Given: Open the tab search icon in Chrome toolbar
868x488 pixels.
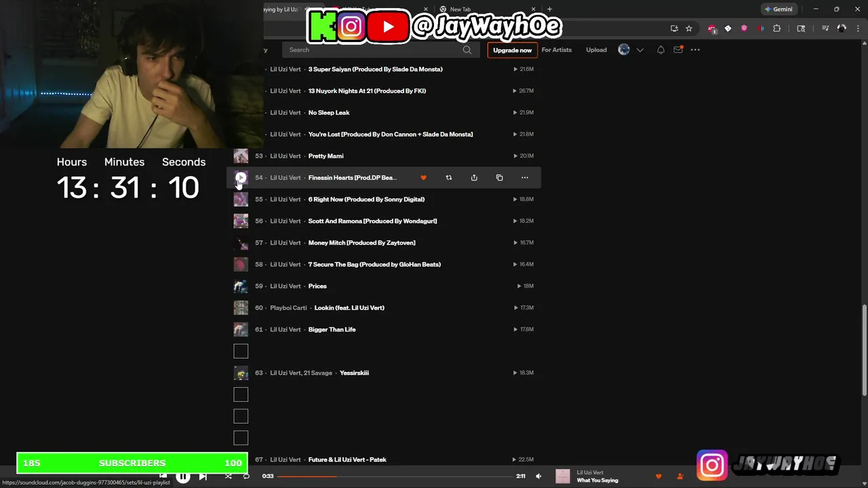Looking at the screenshot, I should pyautogui.click(x=801, y=28).
